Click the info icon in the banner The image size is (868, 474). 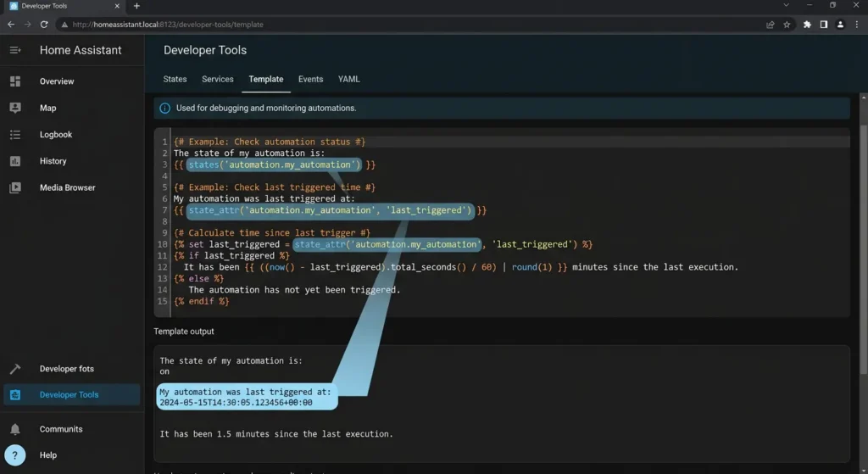(x=165, y=108)
